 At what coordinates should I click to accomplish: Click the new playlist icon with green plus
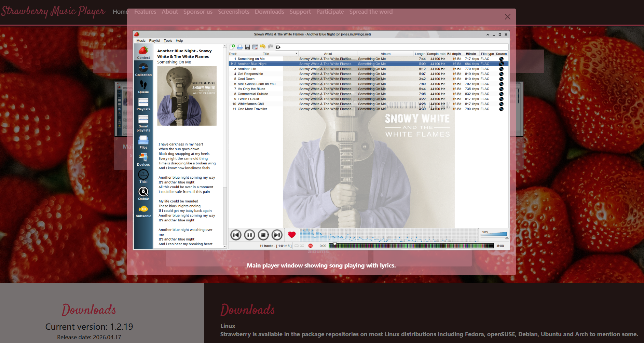(x=233, y=47)
